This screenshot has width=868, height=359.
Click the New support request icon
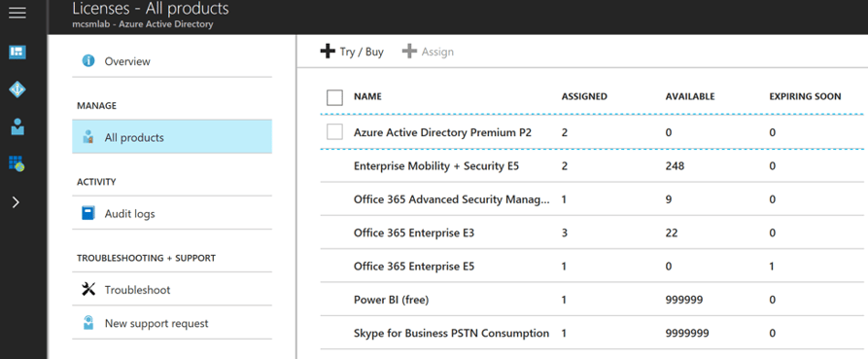coord(88,322)
